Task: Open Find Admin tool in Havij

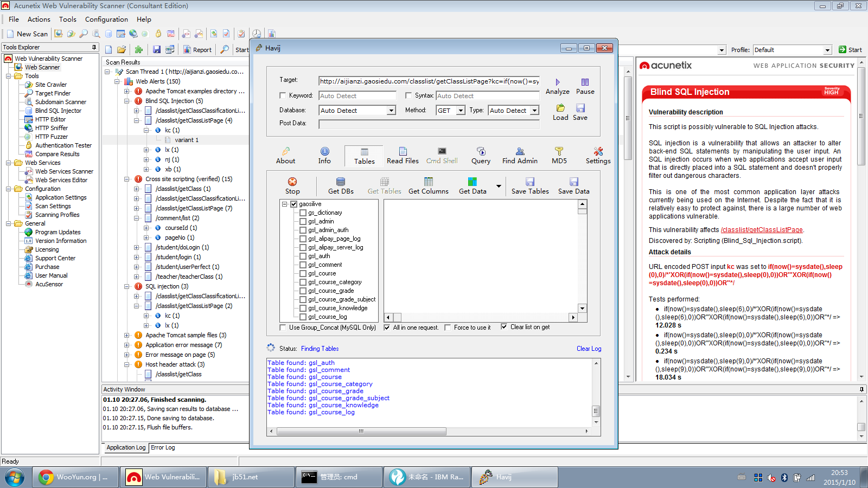Action: (x=520, y=156)
